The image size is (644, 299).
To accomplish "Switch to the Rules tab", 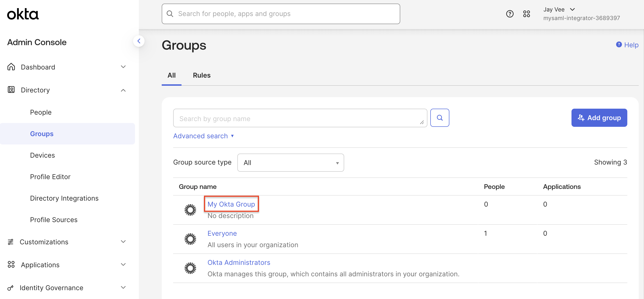I will (x=202, y=75).
